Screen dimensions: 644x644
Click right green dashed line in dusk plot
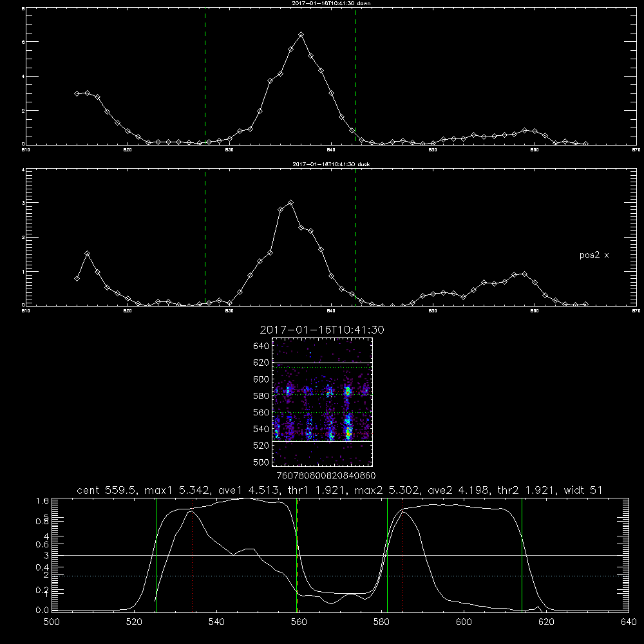[355, 237]
